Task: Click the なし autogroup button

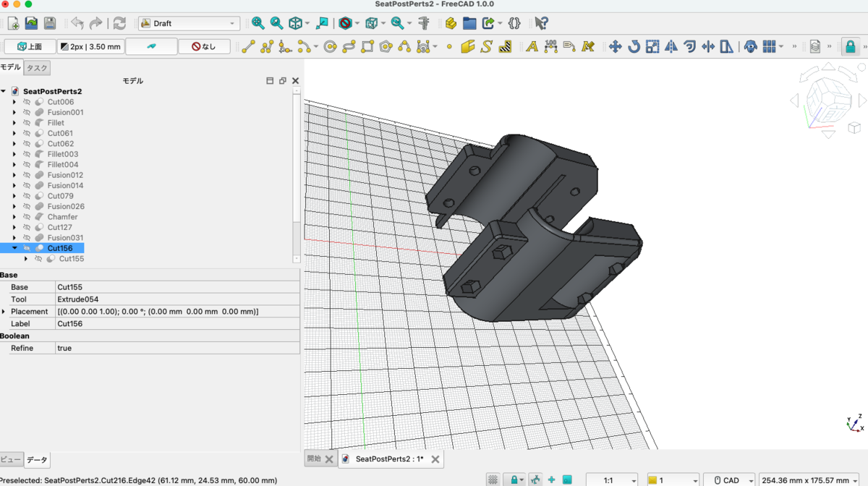Action: pyautogui.click(x=204, y=46)
